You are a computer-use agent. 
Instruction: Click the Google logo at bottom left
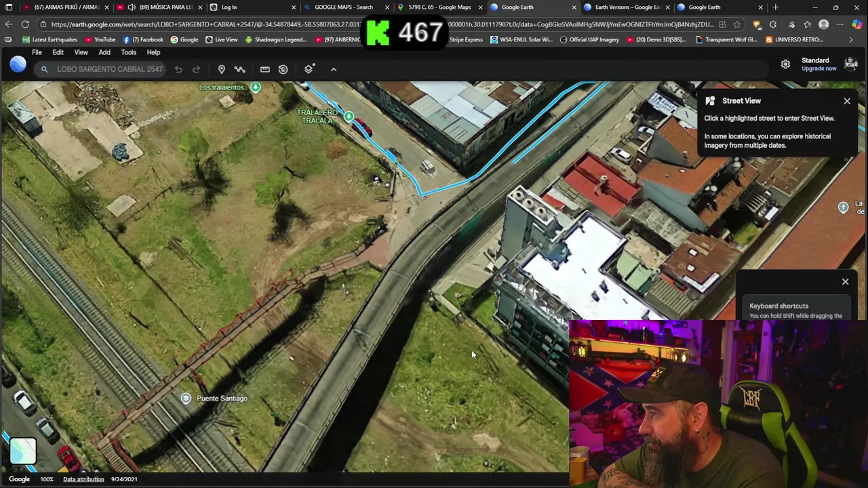pyautogui.click(x=19, y=479)
